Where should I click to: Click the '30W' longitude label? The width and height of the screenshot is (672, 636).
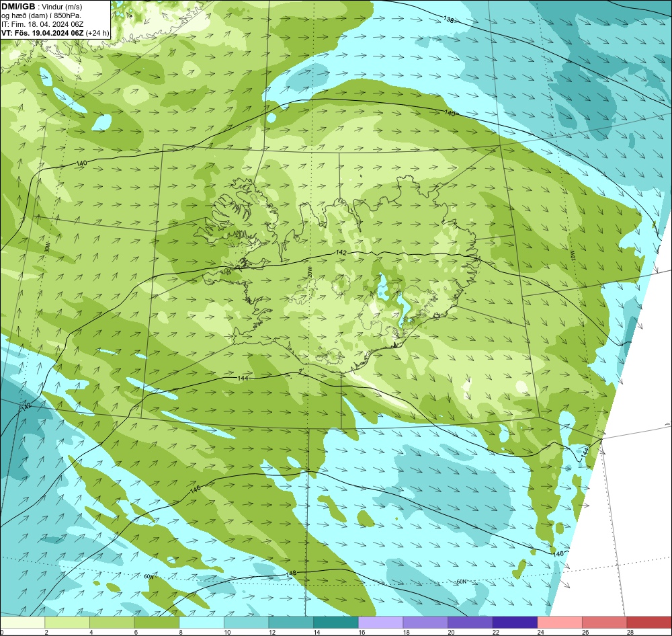click(x=47, y=247)
